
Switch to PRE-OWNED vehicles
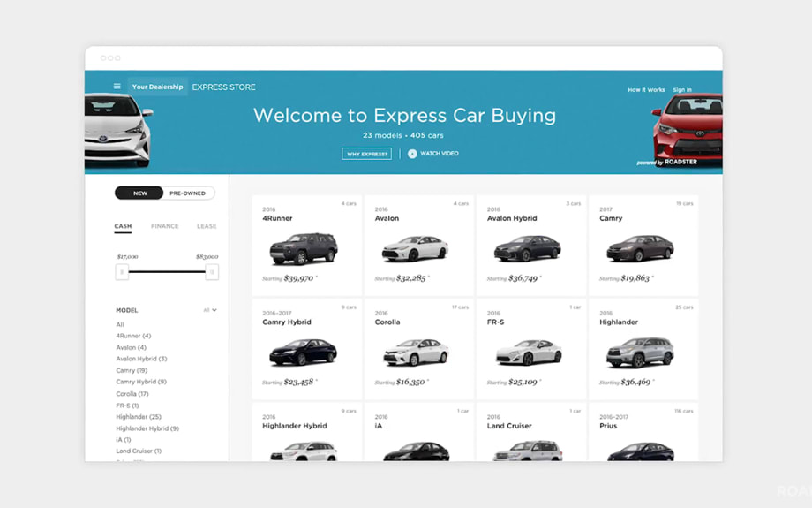click(187, 193)
